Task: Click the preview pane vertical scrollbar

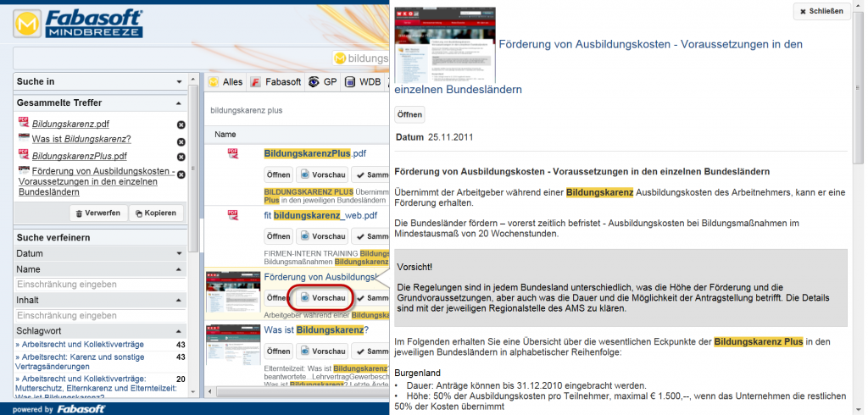Action: coord(860,89)
